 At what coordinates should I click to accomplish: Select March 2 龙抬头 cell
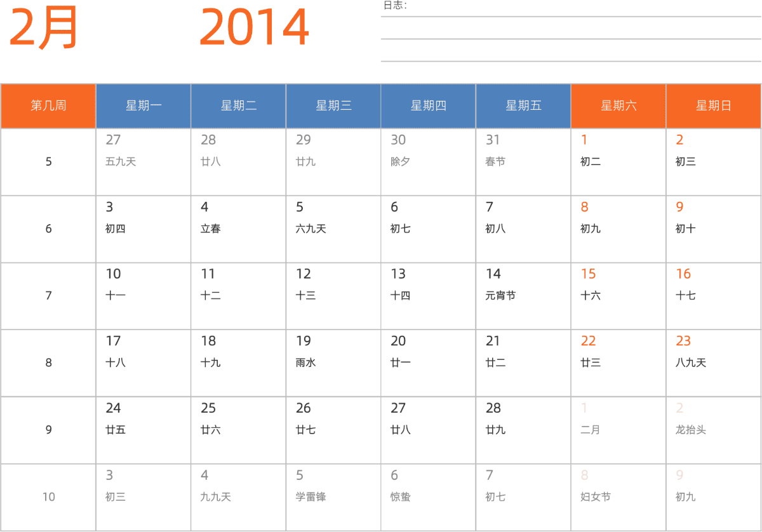point(713,430)
